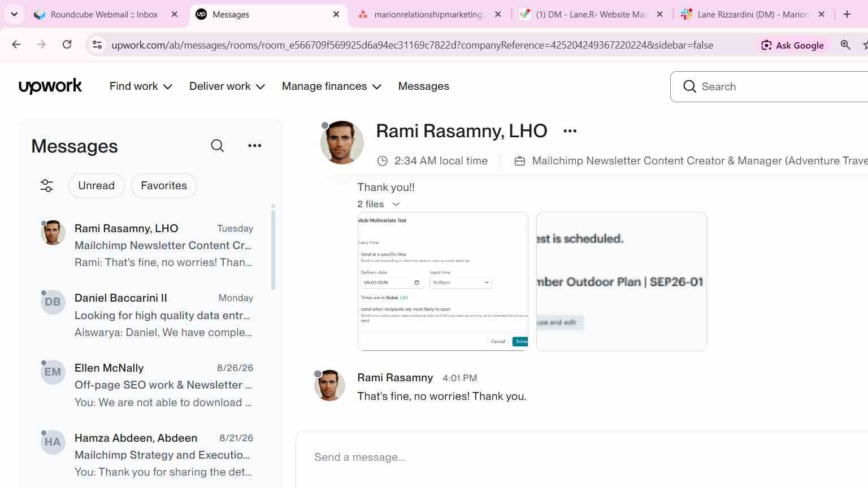Open browser zoom magnifier icon in address bar

click(x=845, y=45)
